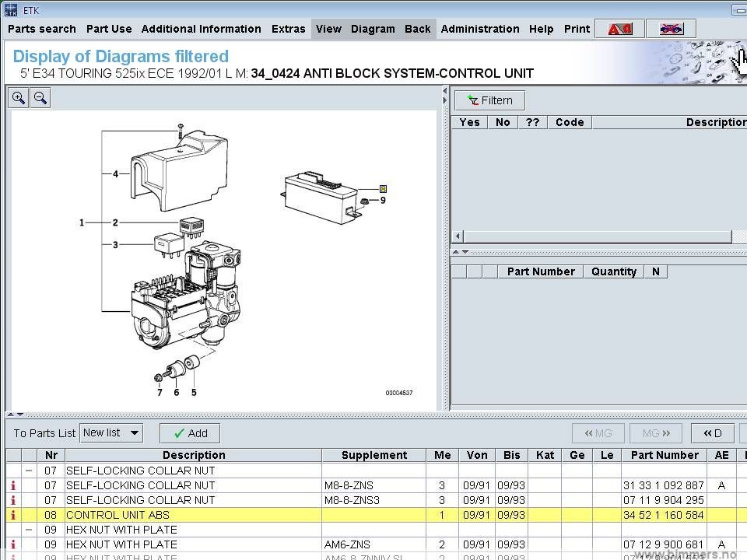Viewport: 747px width, 560px height.
Task: Click the zoom out magnifier icon
Action: point(40,98)
